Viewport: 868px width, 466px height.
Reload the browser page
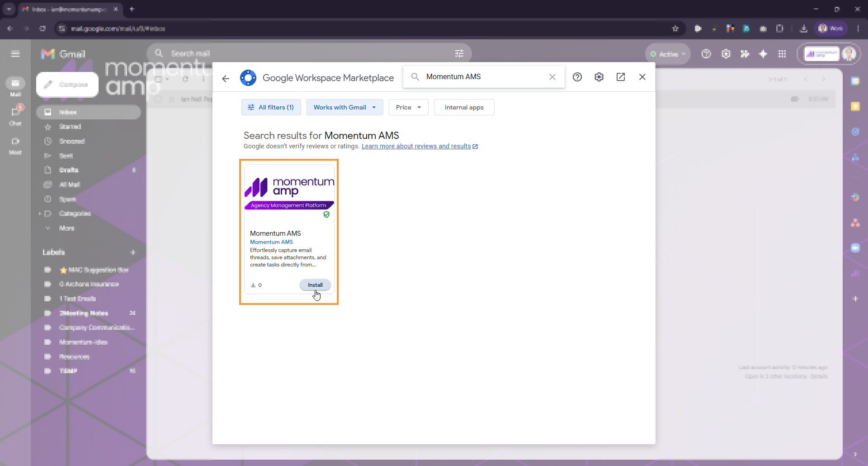(x=42, y=29)
